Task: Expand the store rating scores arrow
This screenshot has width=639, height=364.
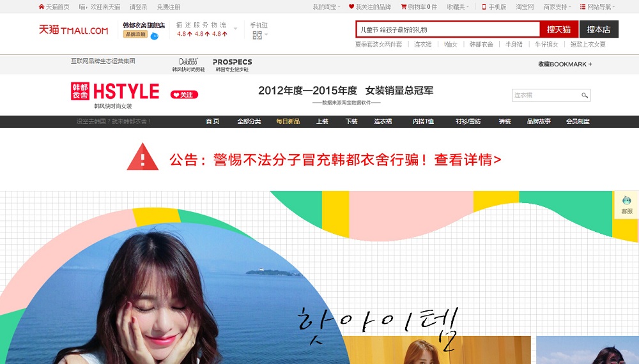Action: click(x=235, y=29)
